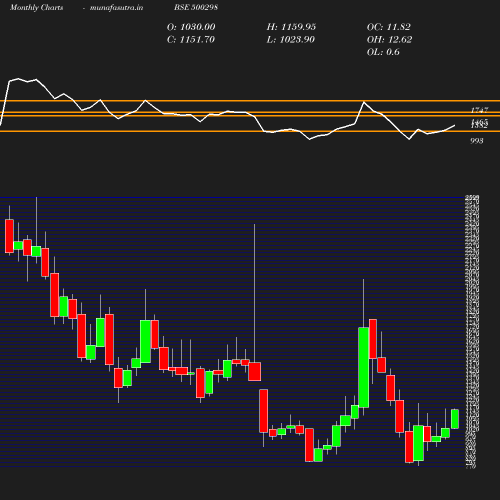Click the peak of the white line chart
The height and width of the screenshot is (500, 500).
[x=18, y=79]
